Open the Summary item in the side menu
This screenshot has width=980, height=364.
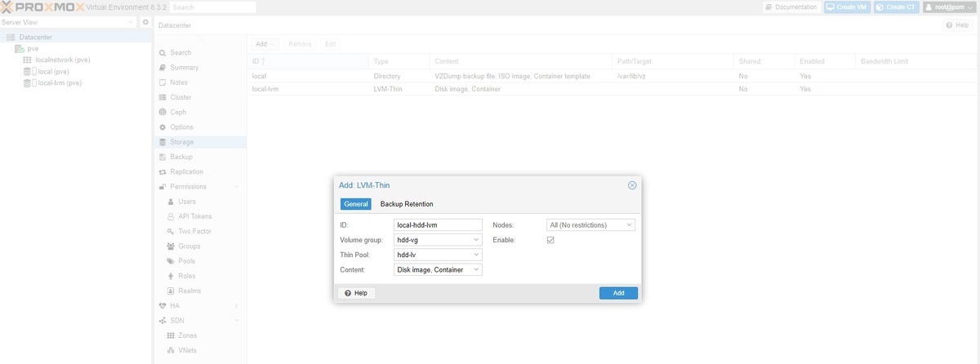(x=184, y=68)
